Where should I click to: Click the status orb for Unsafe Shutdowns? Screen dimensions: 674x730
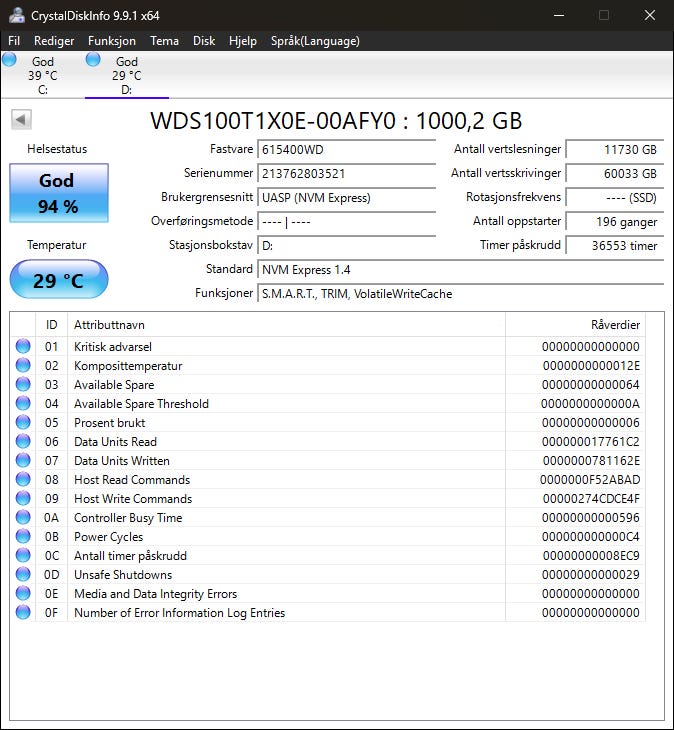tap(23, 575)
